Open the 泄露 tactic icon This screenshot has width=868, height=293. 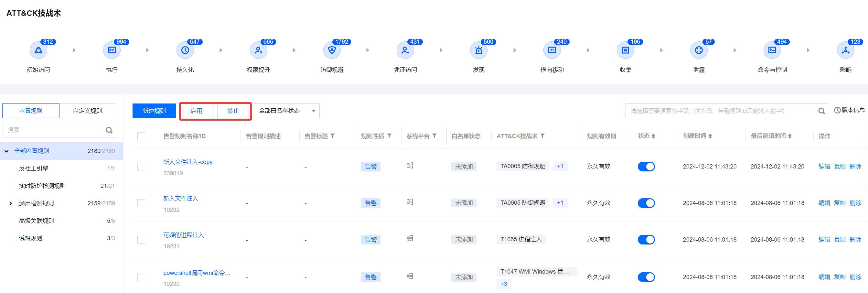coord(699,50)
